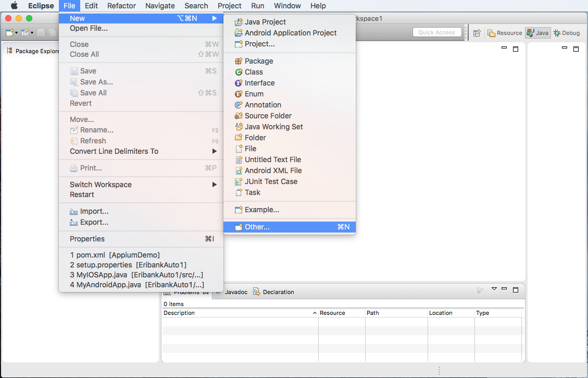Open the Problems view menu triangle
The width and height of the screenshot is (588, 378).
[x=494, y=289]
